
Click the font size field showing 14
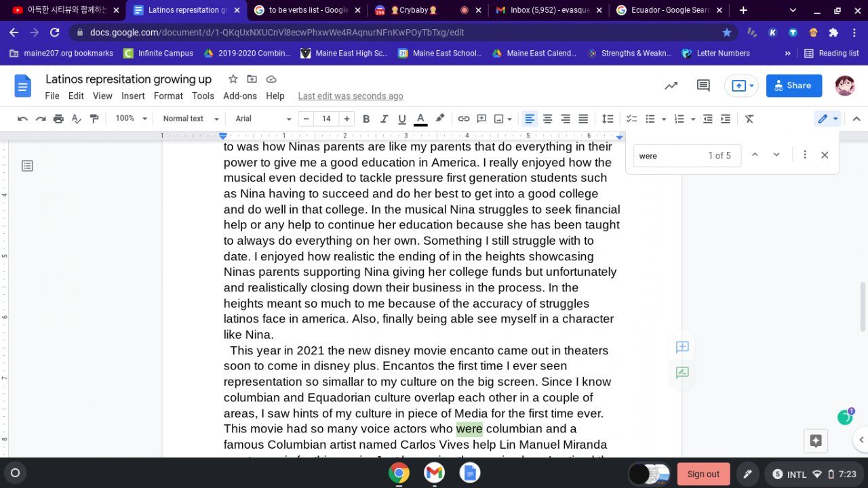[x=326, y=119]
